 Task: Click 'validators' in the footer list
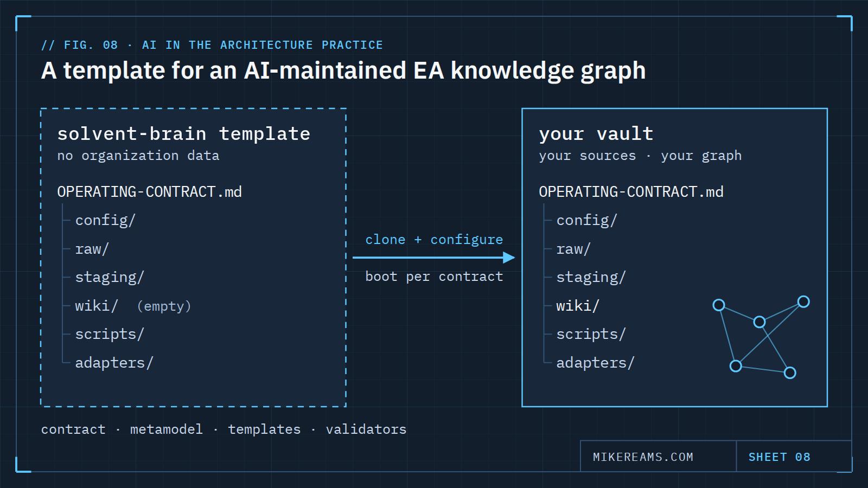(366, 429)
